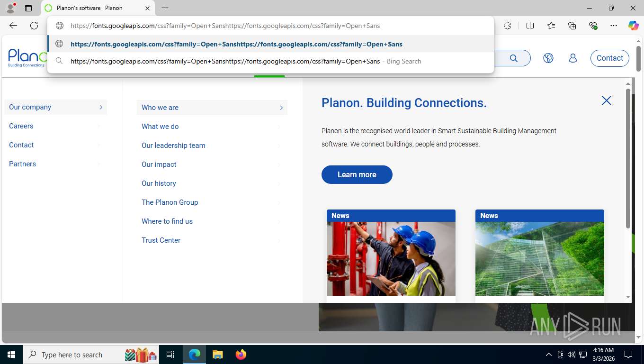Expand the Who we are chevron
Viewport: 644px width, 364px height.
point(281,108)
